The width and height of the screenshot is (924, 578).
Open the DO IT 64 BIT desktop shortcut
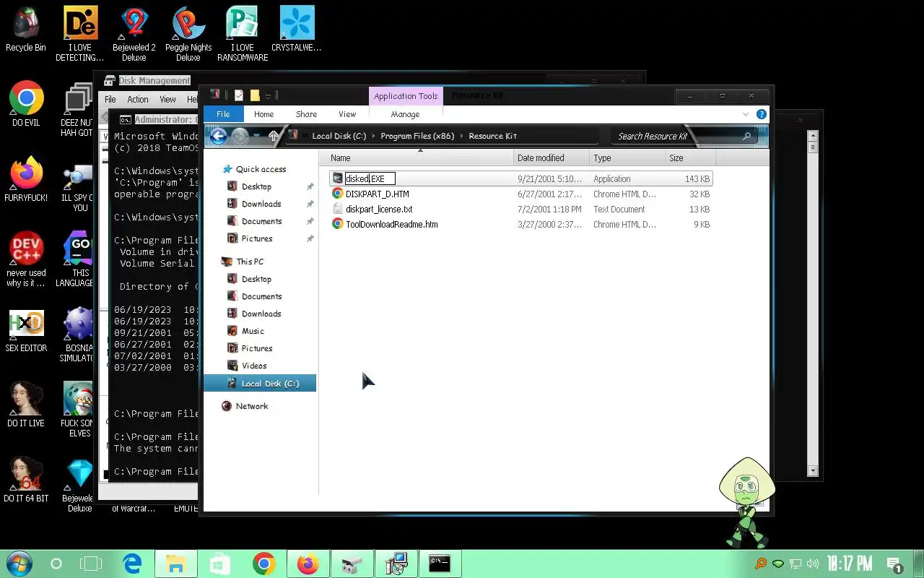[x=26, y=480]
